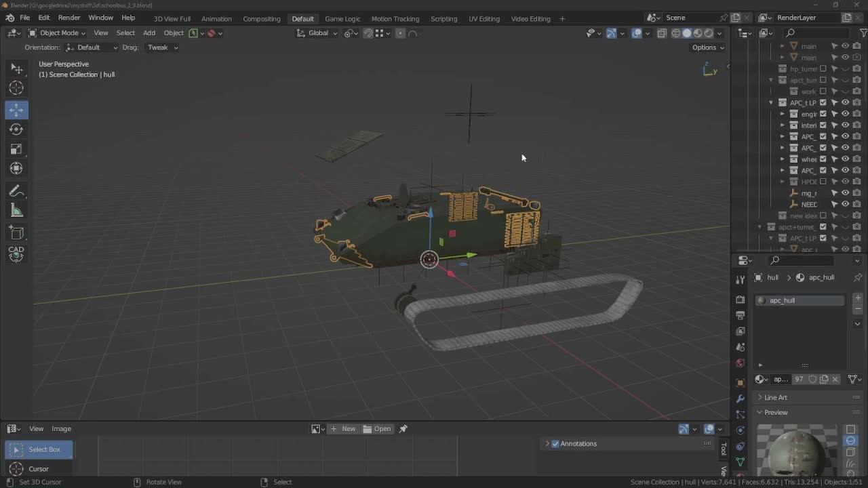Toggle fake user shield for apc_hull material
Viewport: 868px width, 488px height.
(812, 380)
